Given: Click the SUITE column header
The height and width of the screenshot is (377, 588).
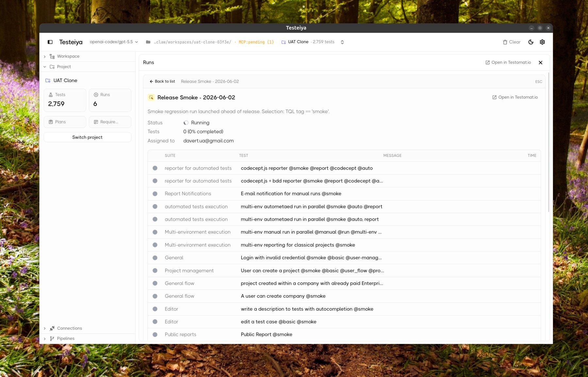Looking at the screenshot, I should pyautogui.click(x=170, y=156).
